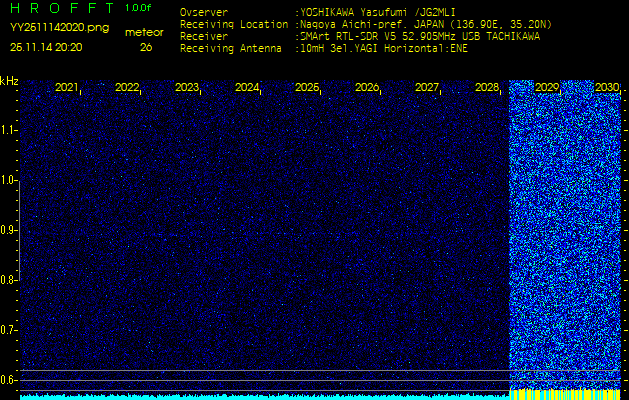
Task: Click the 2027 time label
Action: point(427,88)
